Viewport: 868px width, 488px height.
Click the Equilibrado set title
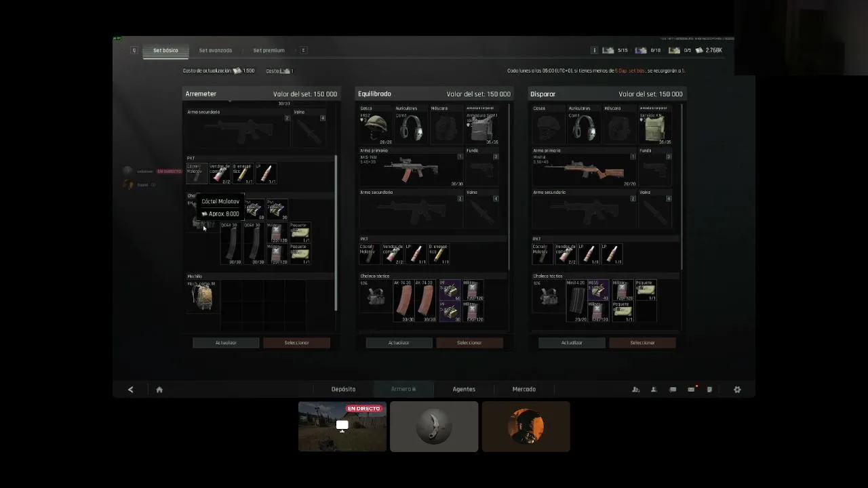click(x=374, y=94)
